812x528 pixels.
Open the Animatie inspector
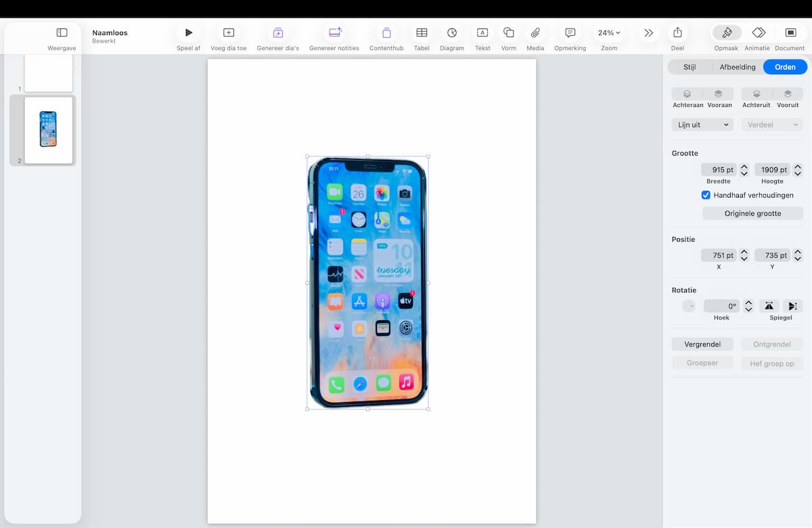click(x=759, y=32)
